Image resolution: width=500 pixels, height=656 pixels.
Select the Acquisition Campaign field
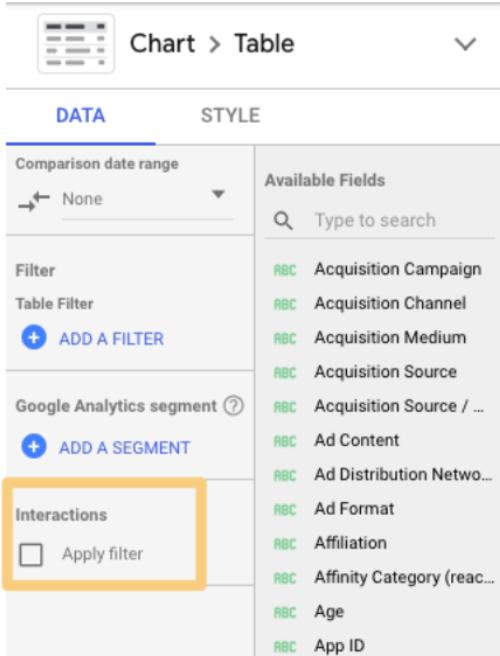pyautogui.click(x=397, y=269)
